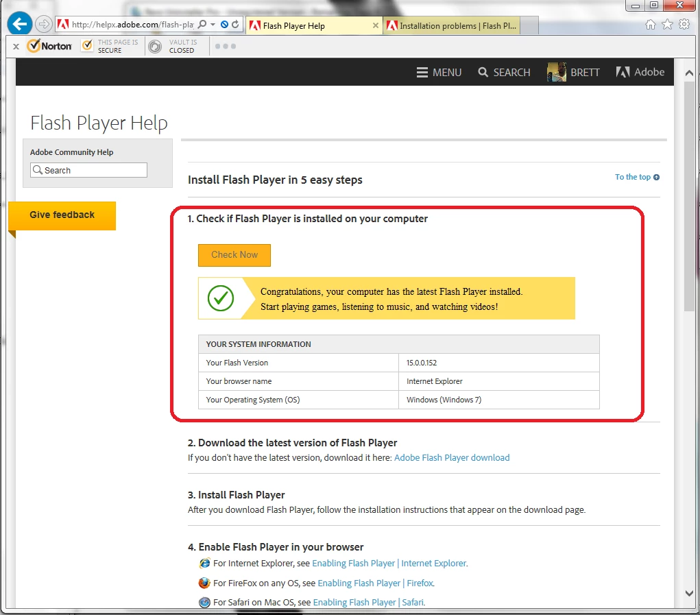Viewport: 700px width, 615px height.
Task: Click the 'YOUR SYSTEM INFORMATION' table header
Action: [258, 344]
